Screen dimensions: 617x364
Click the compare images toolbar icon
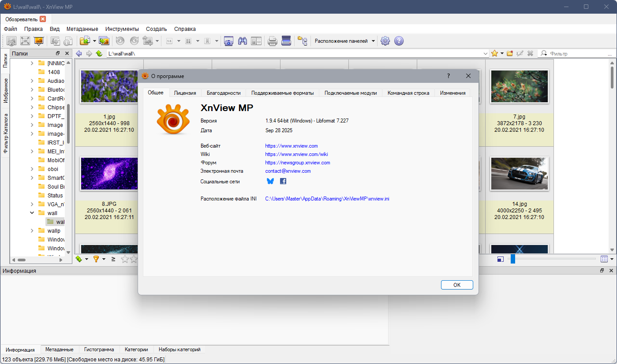point(256,41)
